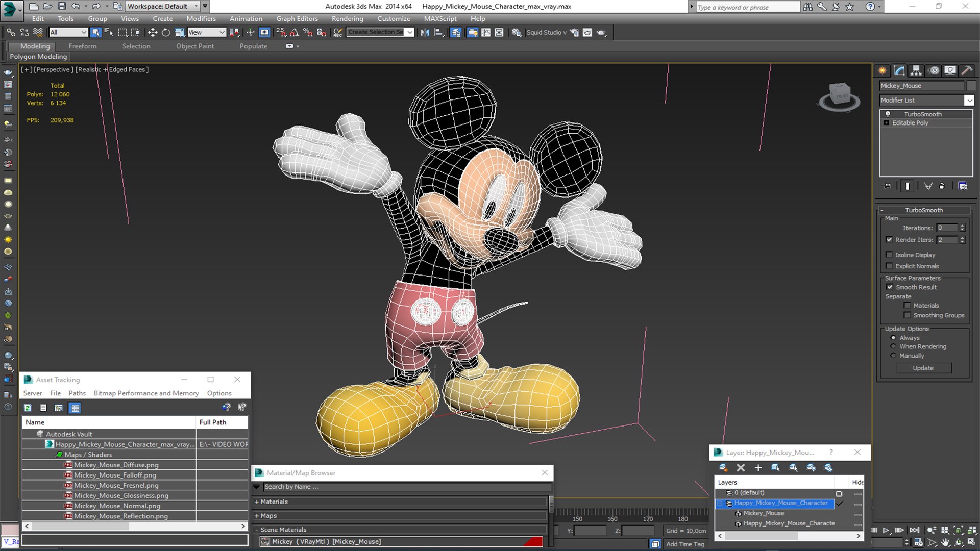Viewport: 980px width, 551px height.
Task: Click Create New Layer icon in Layer window
Action: tap(723, 467)
